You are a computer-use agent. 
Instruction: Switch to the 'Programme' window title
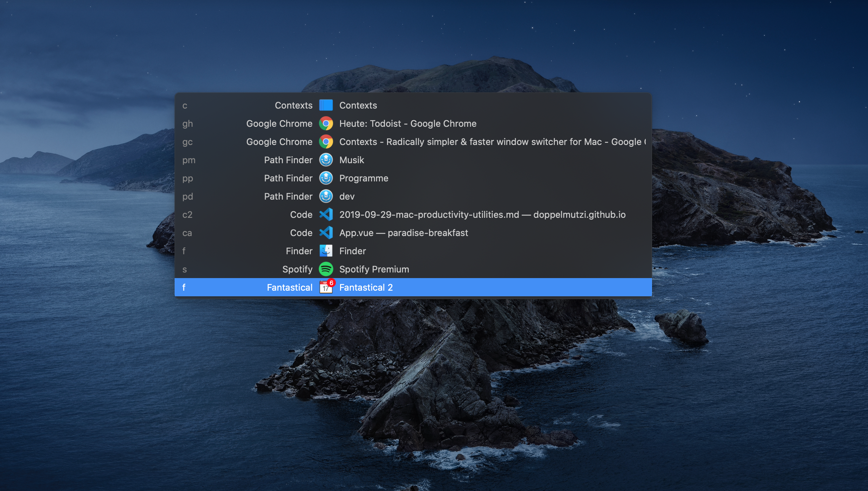364,178
